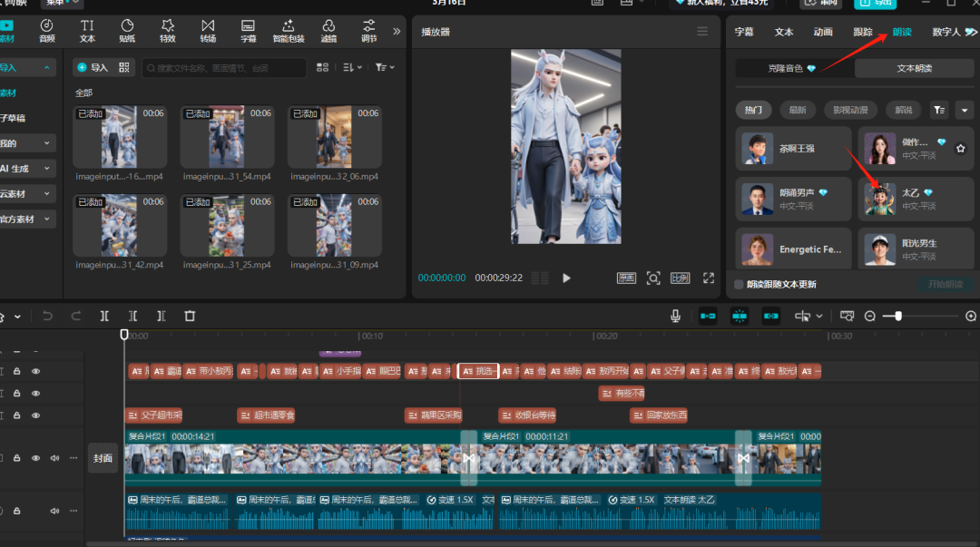Enable 朗读跟随文本更新 checkbox
The height and width of the screenshot is (547, 980).
tap(739, 284)
